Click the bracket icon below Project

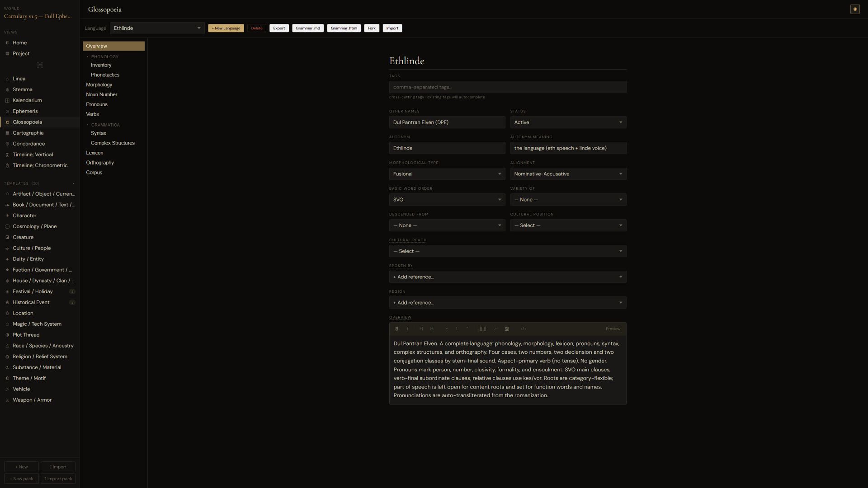coord(40,65)
